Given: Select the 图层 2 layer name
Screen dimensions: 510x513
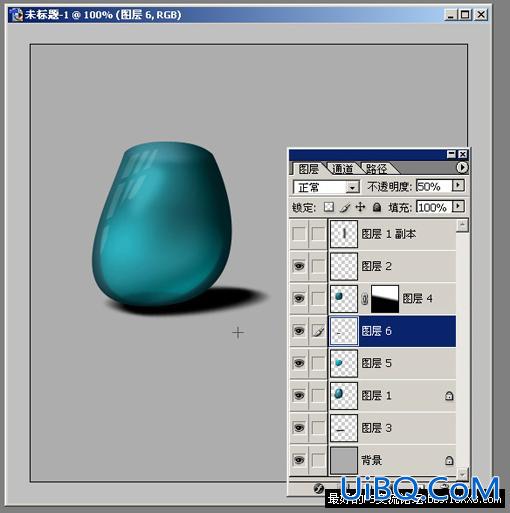Looking at the screenshot, I should pyautogui.click(x=376, y=266).
